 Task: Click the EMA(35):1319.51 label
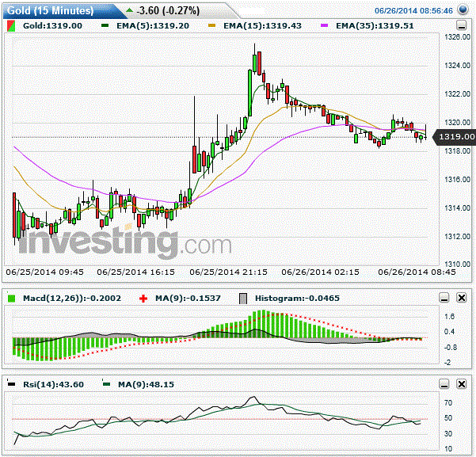[x=375, y=26]
